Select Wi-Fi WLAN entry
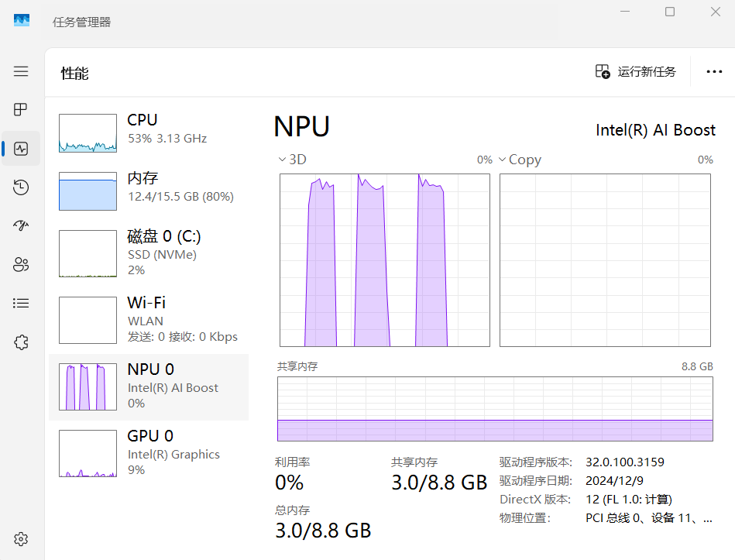Viewport: 735px width, 560px height. 149,319
